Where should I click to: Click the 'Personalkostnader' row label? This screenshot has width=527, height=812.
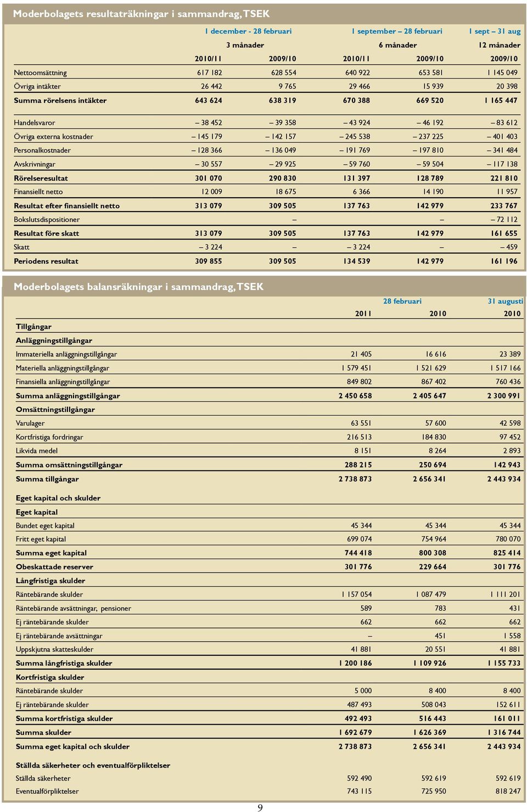click(42, 150)
